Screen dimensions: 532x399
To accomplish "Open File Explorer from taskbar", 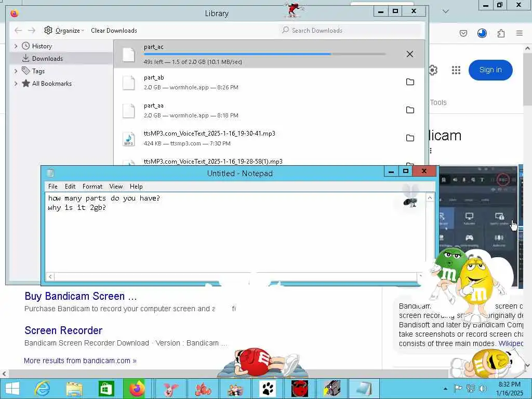I will click(74, 389).
